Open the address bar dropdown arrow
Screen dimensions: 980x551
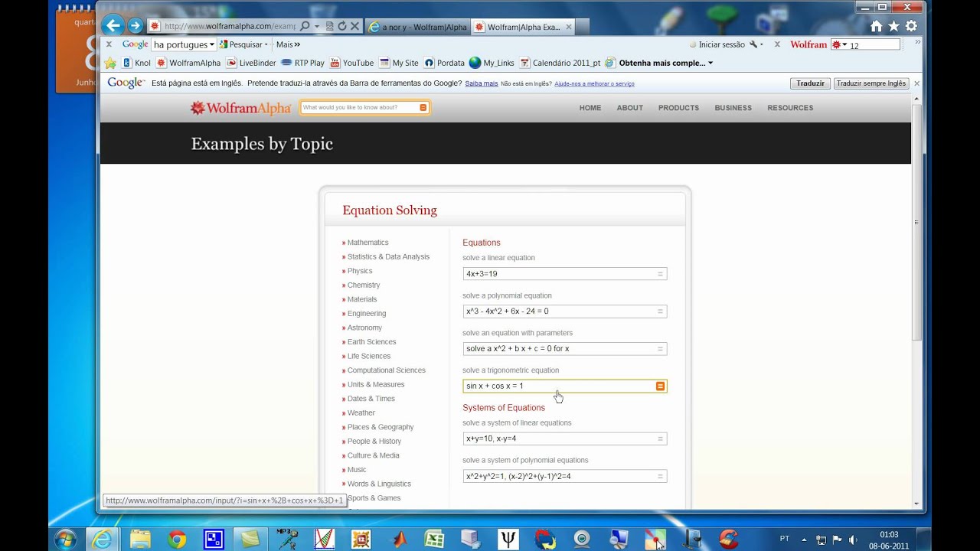point(317,26)
